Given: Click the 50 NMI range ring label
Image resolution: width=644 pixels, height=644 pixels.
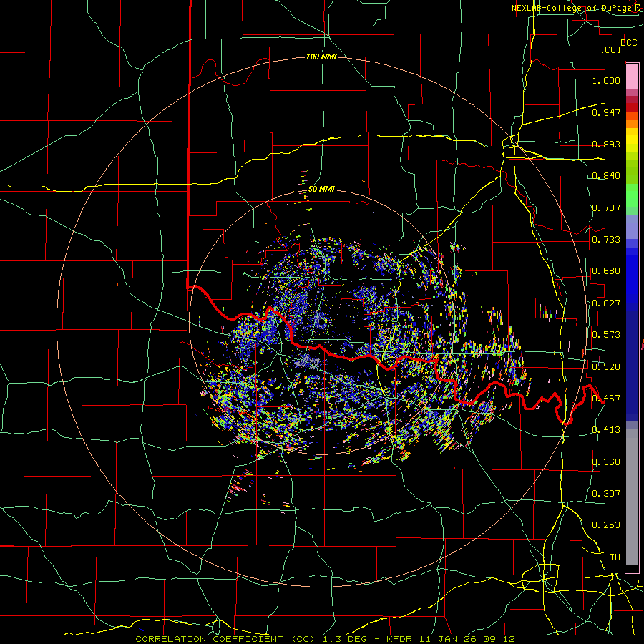Looking at the screenshot, I should [x=321, y=189].
